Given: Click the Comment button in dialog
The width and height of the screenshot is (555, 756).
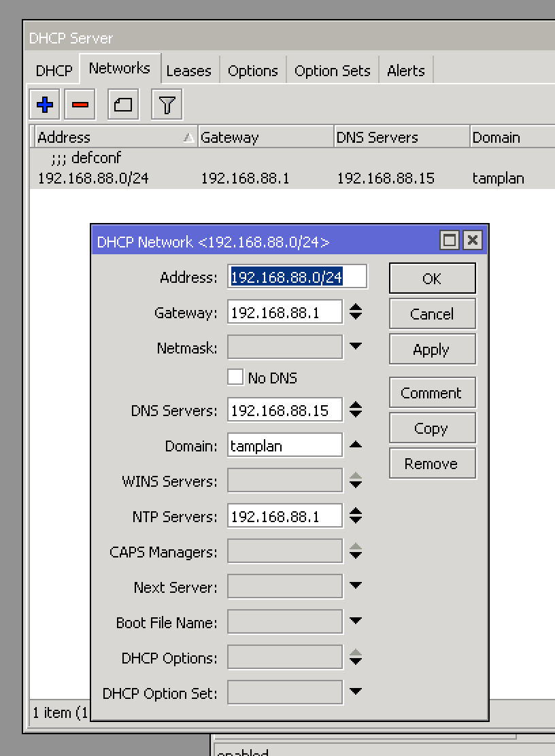Looking at the screenshot, I should (x=433, y=392).
